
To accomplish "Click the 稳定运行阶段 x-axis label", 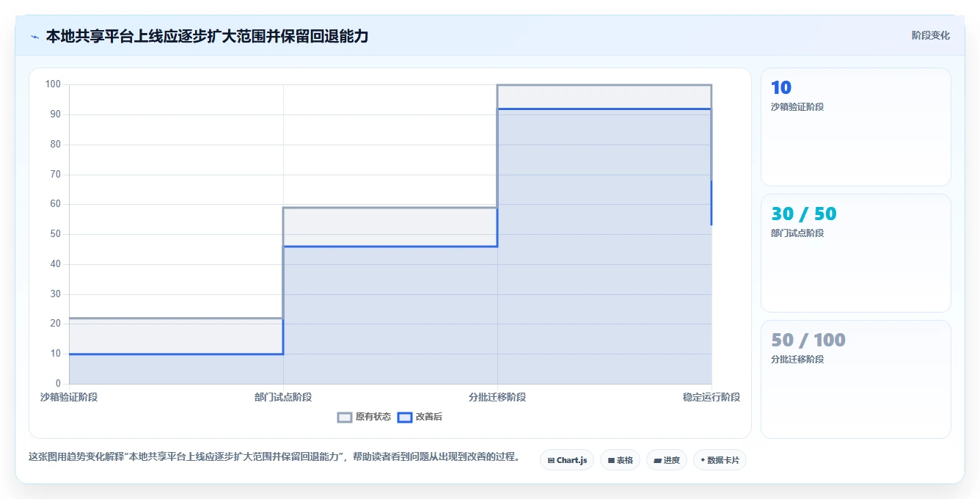I will click(x=712, y=397).
